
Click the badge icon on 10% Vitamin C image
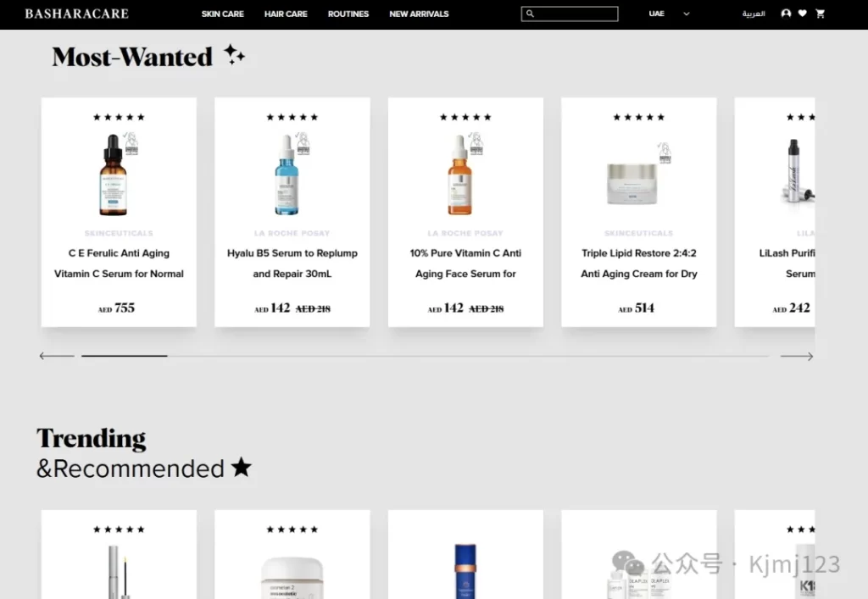[x=476, y=143]
